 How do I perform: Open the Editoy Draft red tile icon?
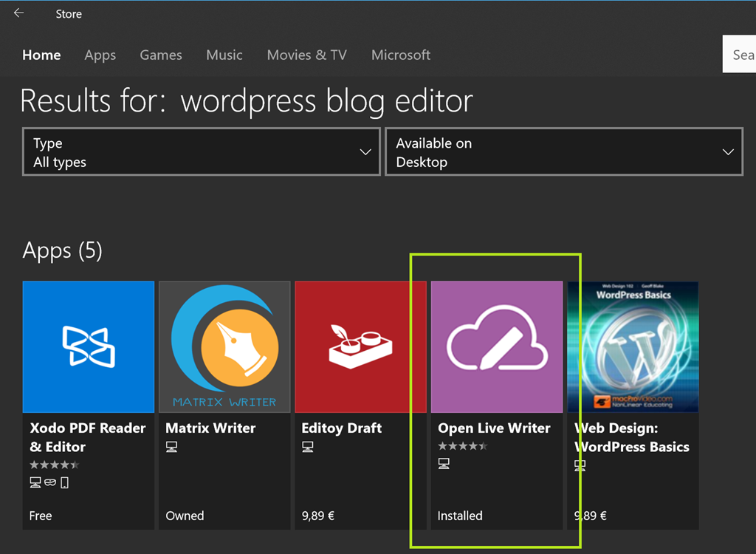coord(360,346)
